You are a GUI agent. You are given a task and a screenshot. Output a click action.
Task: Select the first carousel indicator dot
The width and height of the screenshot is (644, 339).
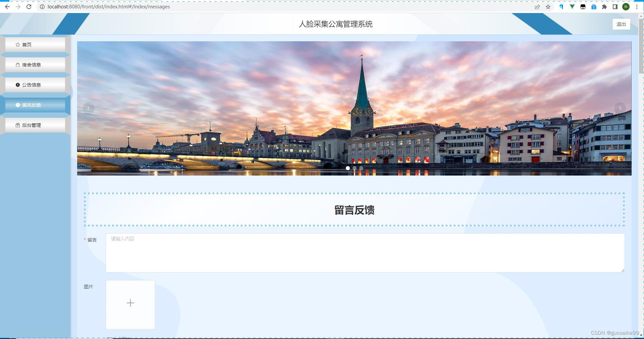[348, 168]
